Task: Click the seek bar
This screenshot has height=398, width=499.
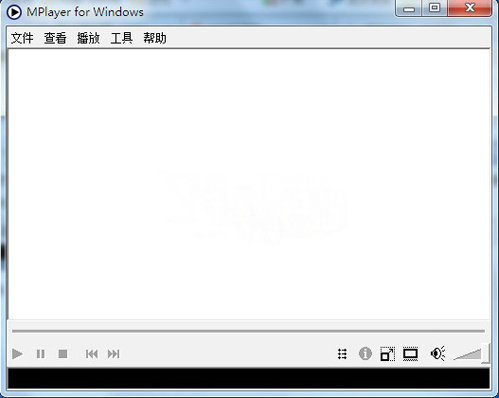Action: 249,331
